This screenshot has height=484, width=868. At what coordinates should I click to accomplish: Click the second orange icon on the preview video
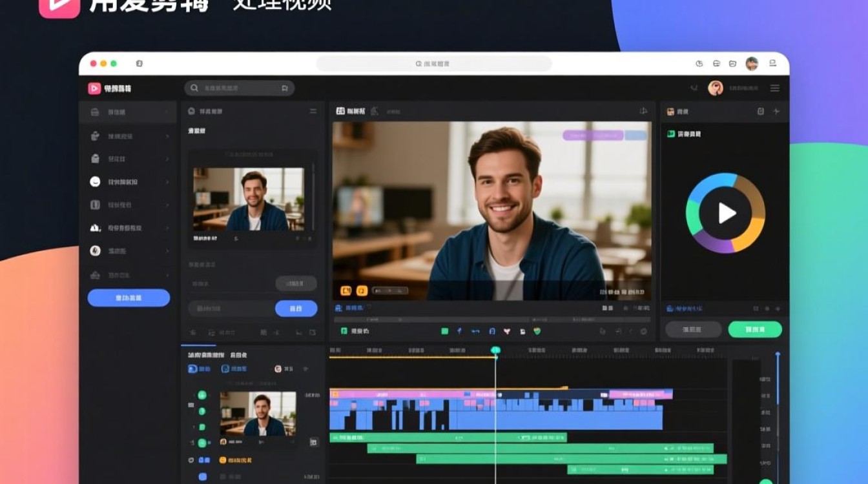tap(362, 291)
